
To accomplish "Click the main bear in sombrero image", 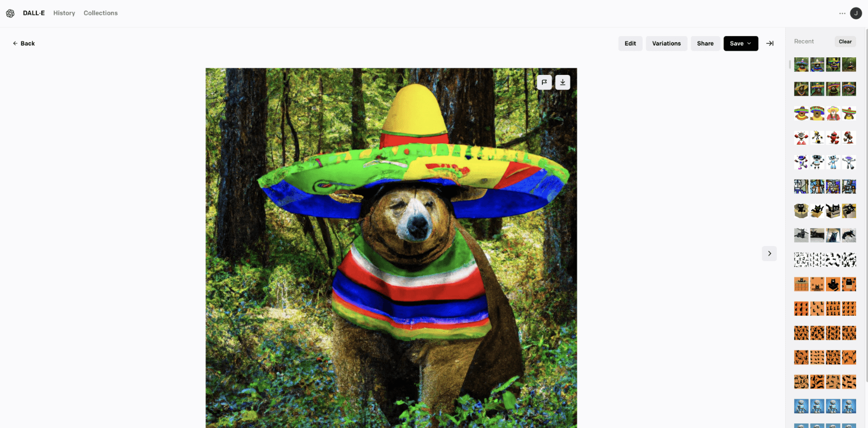I will (x=391, y=248).
